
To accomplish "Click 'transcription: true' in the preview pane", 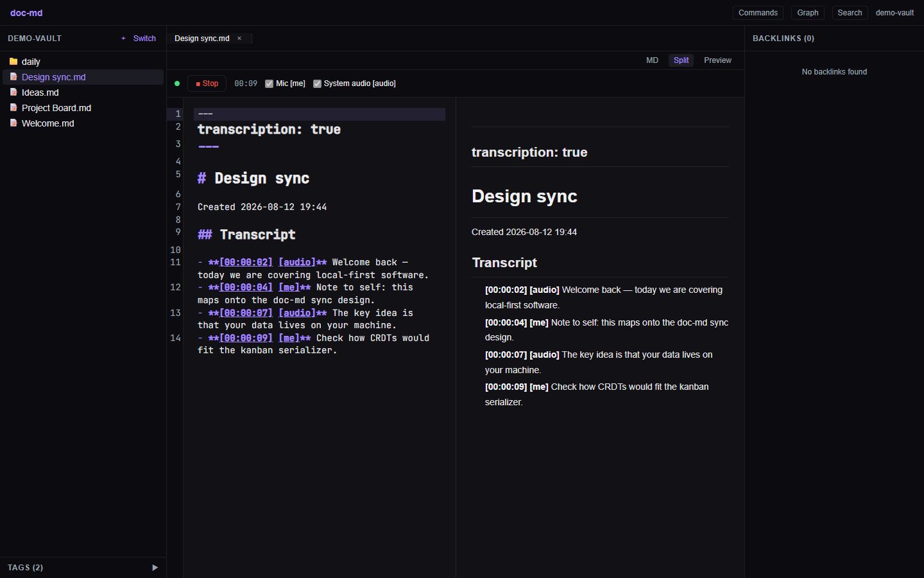I will [x=529, y=152].
